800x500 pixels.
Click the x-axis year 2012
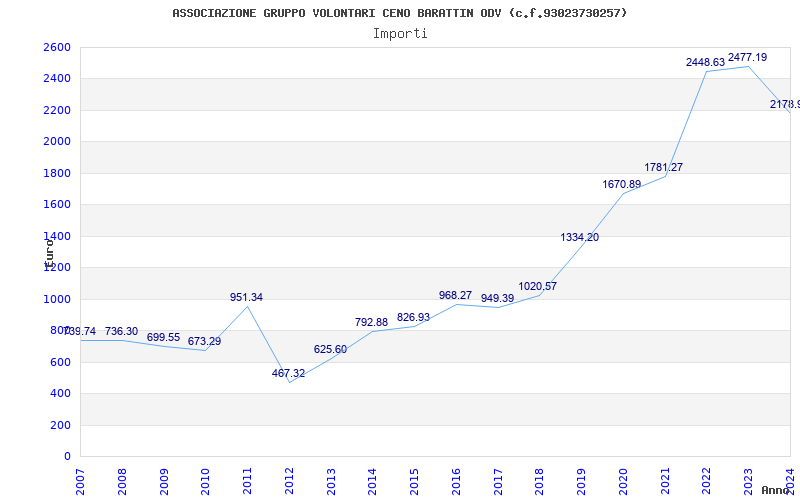[289, 482]
